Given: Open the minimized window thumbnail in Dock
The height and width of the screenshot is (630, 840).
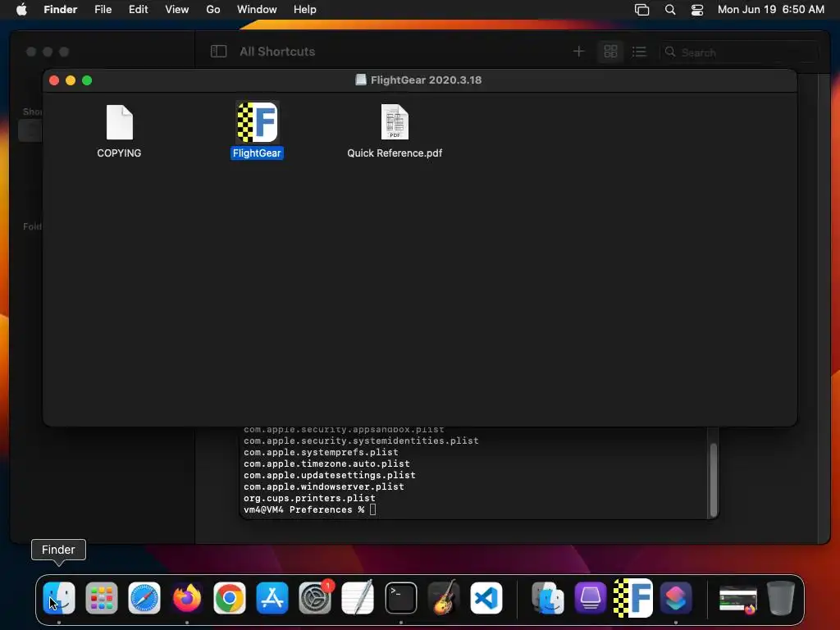Looking at the screenshot, I should point(737,599).
